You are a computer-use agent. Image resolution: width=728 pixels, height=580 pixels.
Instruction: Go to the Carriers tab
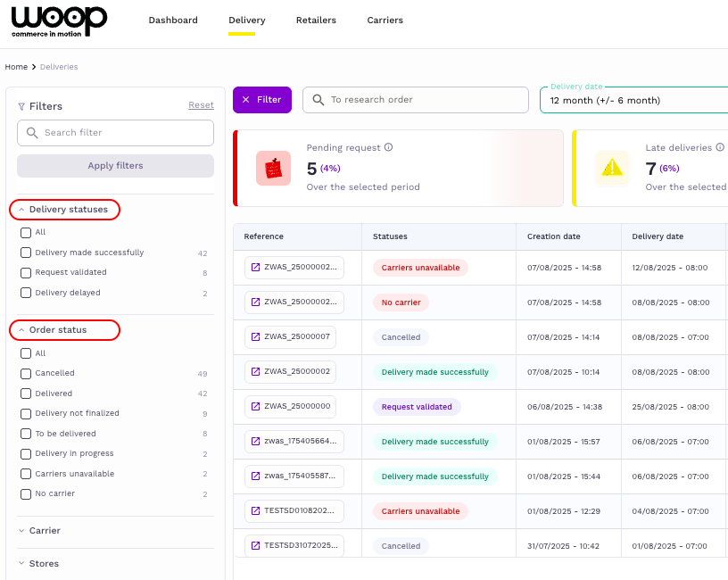click(x=385, y=21)
